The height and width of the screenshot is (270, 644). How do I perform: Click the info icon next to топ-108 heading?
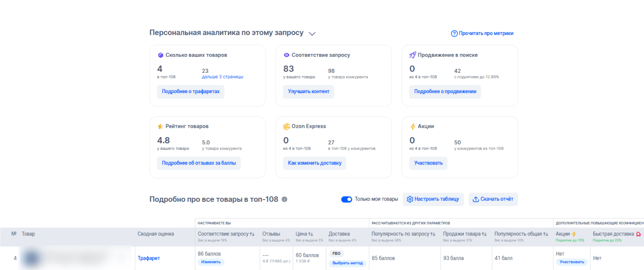285,200
